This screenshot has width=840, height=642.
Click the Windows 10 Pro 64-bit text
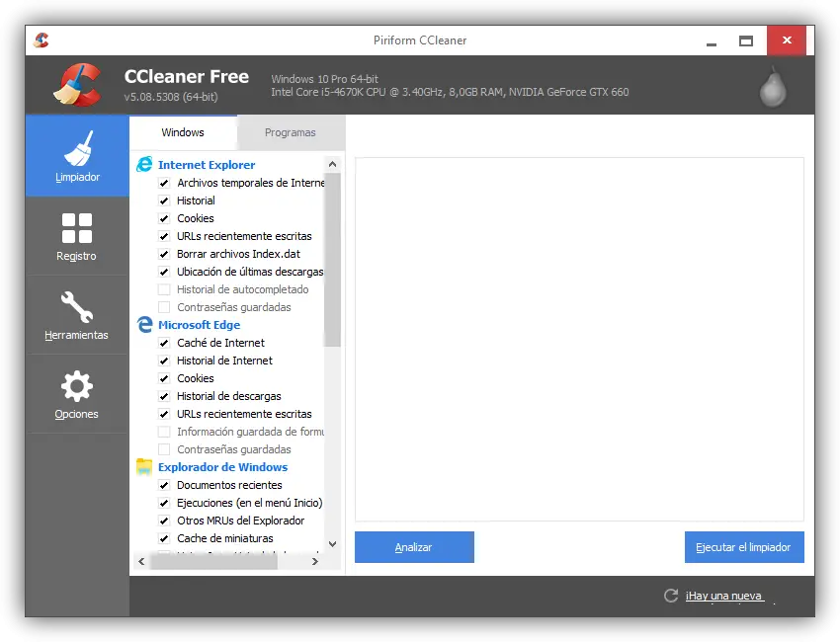[325, 79]
